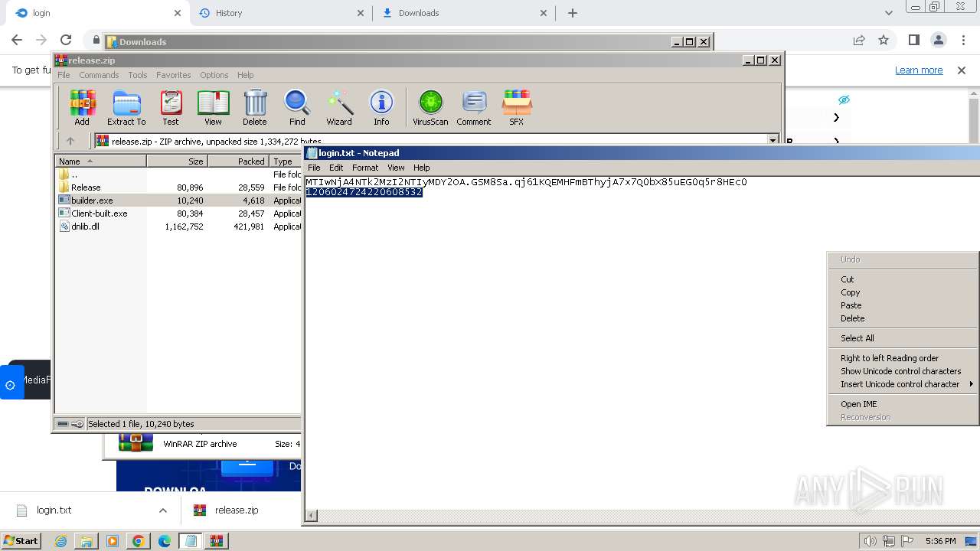Expand login.txt download options chevron
The image size is (980, 551).
click(x=162, y=510)
